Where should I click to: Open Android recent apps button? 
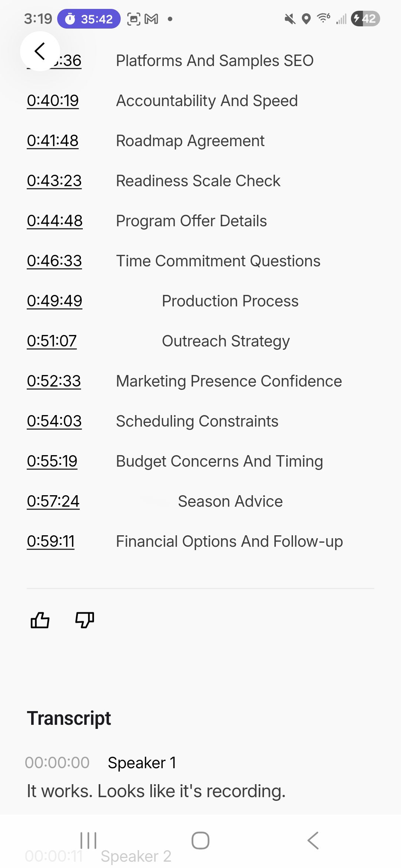(88, 840)
